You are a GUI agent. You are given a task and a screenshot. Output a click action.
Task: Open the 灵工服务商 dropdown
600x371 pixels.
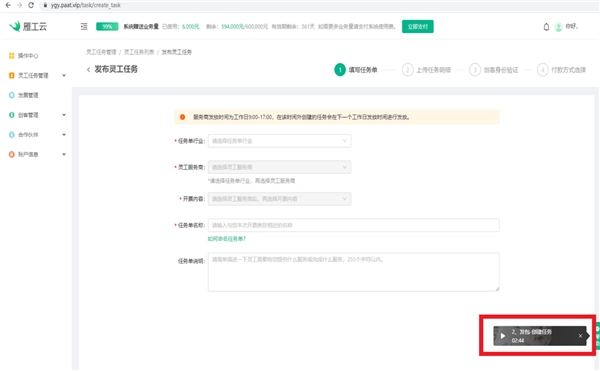tap(279, 167)
